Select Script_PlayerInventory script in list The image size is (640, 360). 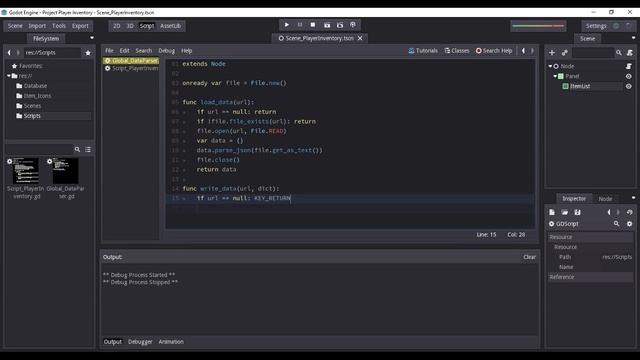pos(131,68)
